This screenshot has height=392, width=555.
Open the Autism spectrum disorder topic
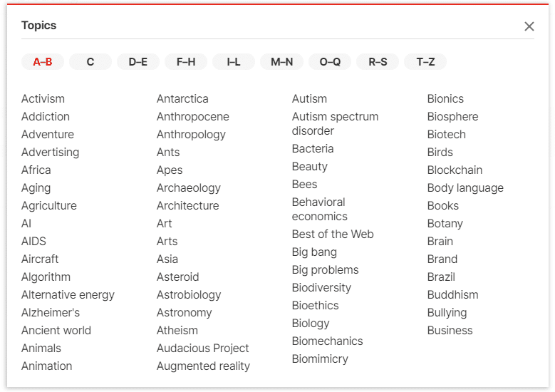(x=335, y=123)
